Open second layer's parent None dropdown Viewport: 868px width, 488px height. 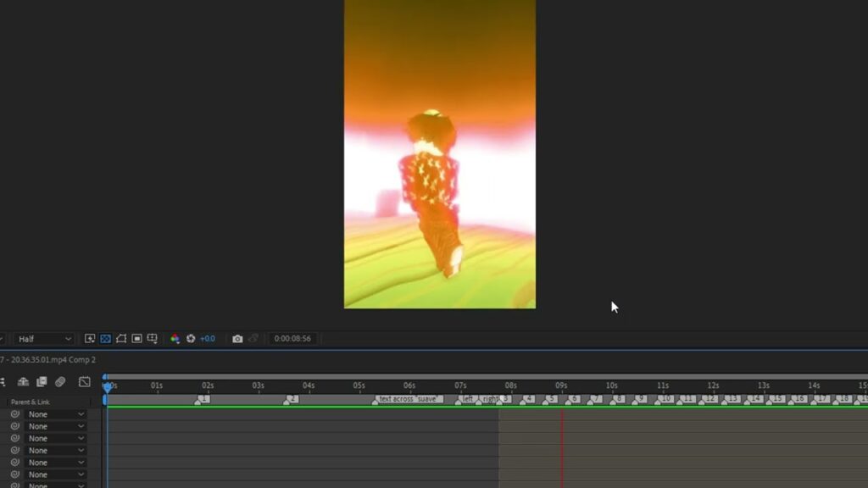56,426
